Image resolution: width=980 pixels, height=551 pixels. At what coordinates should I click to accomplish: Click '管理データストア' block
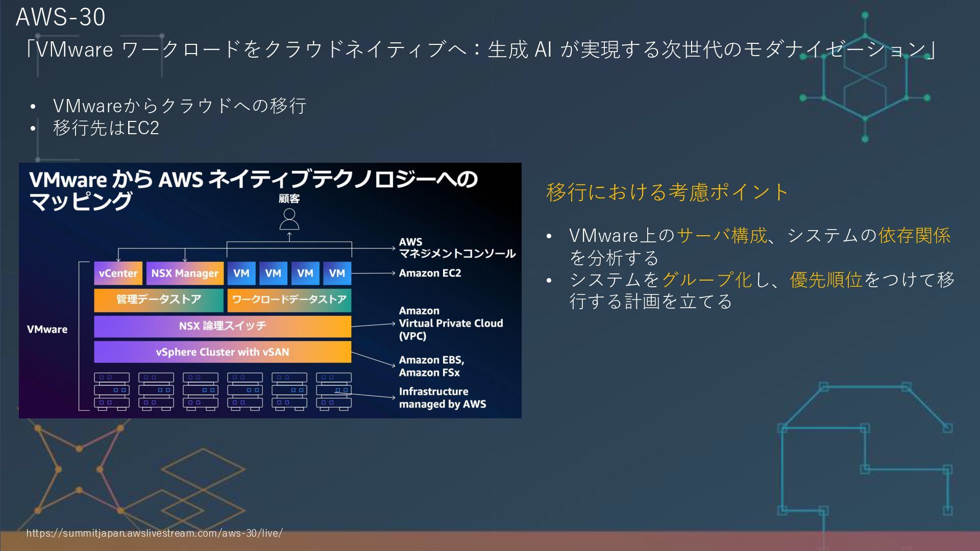(x=159, y=300)
